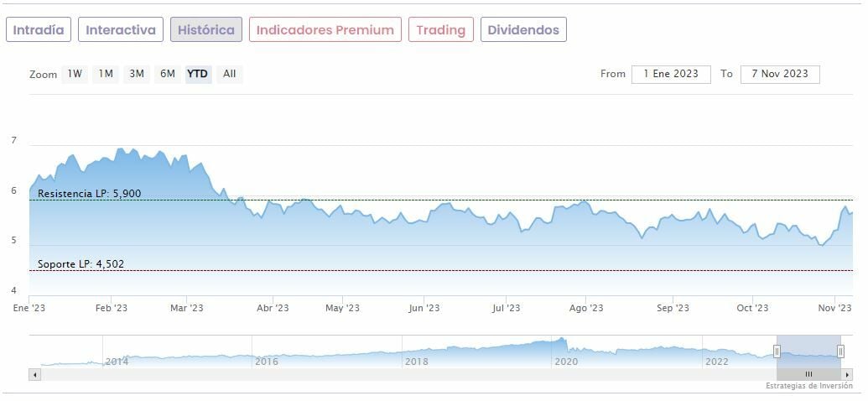Switch to the Interactiva tab

121,30
